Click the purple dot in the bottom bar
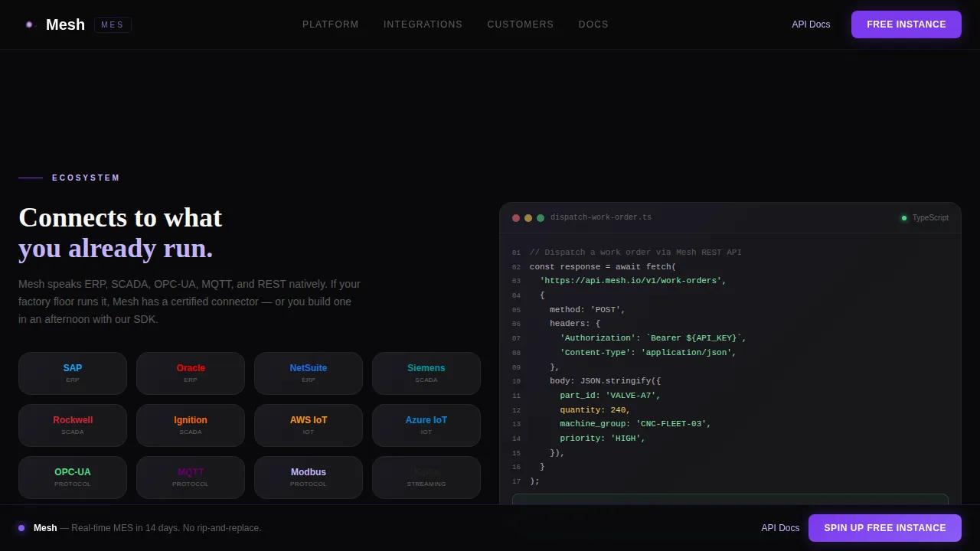 [21, 528]
